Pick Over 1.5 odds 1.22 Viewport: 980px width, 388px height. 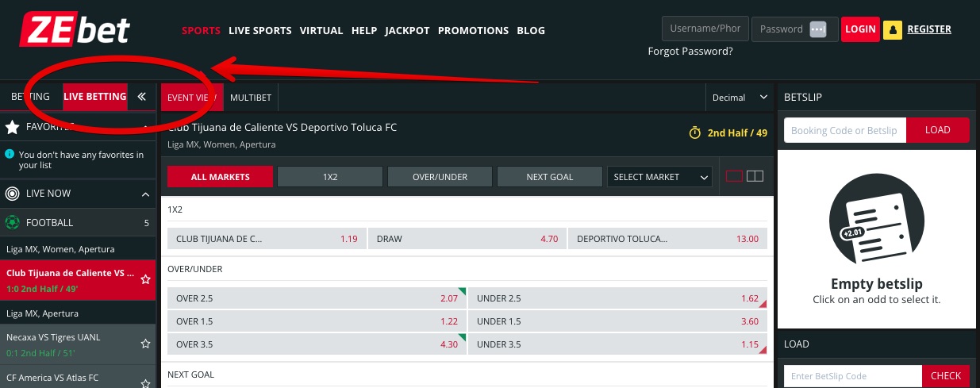click(317, 321)
